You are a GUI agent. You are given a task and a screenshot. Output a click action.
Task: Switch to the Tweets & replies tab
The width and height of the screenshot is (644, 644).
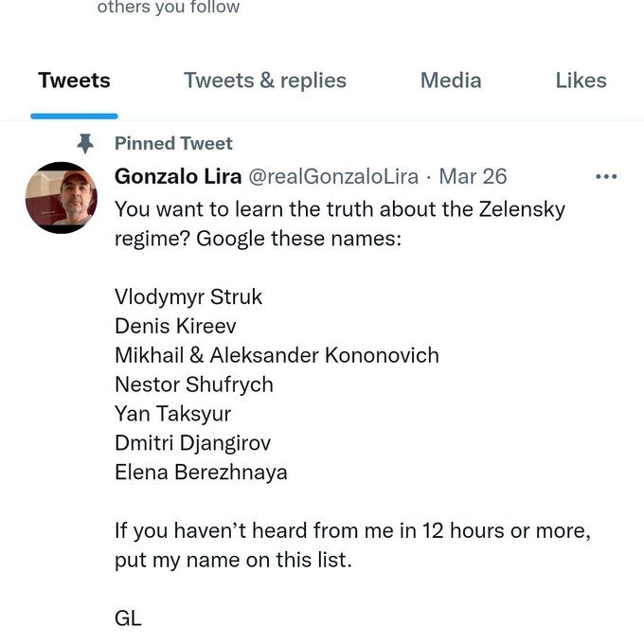[x=265, y=80]
